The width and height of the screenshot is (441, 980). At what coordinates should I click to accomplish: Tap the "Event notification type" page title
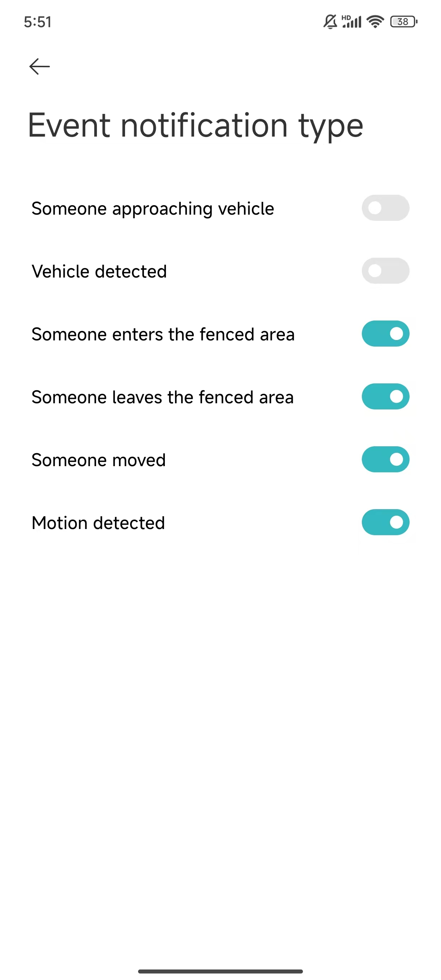point(196,125)
